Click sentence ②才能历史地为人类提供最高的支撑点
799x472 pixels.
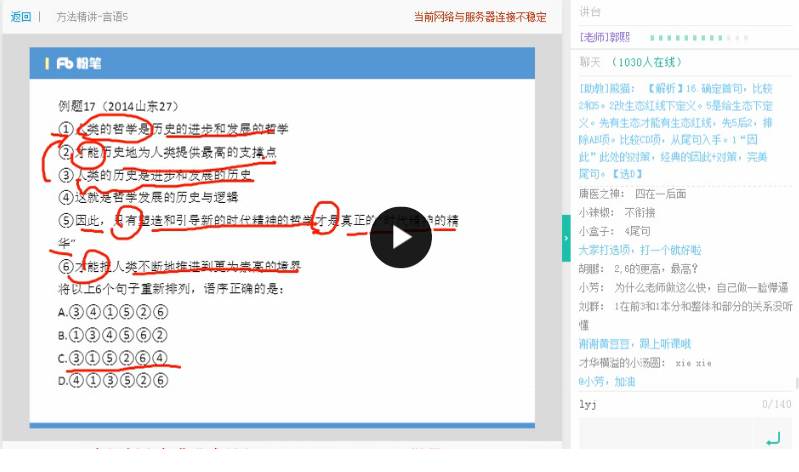(168, 152)
